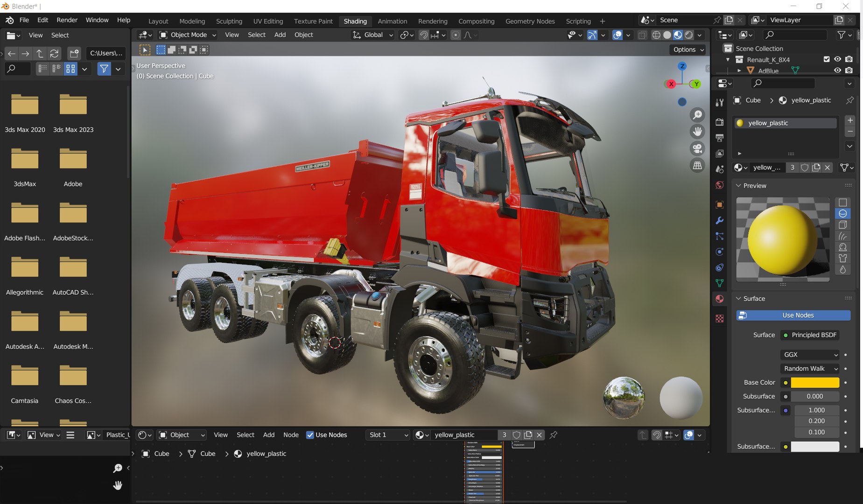Hide AdBlue object with eye icon
This screenshot has width=863, height=504.
838,70
